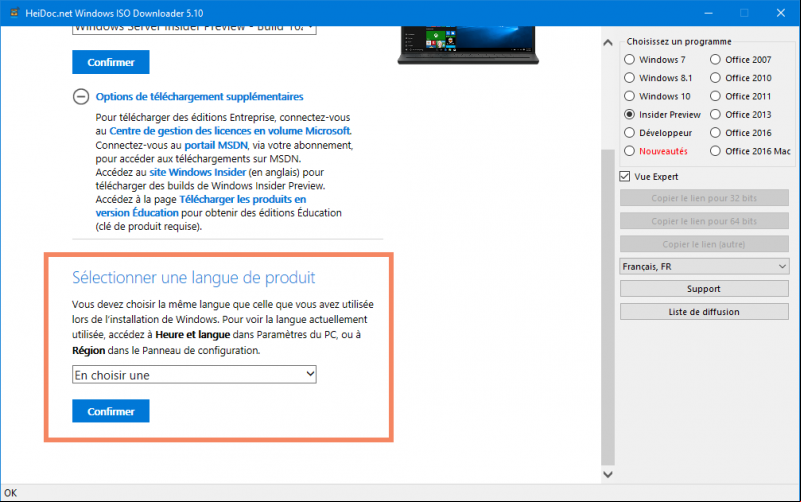The image size is (801, 502).
Task: Click Copier le lien pour 32 bits
Action: click(704, 198)
